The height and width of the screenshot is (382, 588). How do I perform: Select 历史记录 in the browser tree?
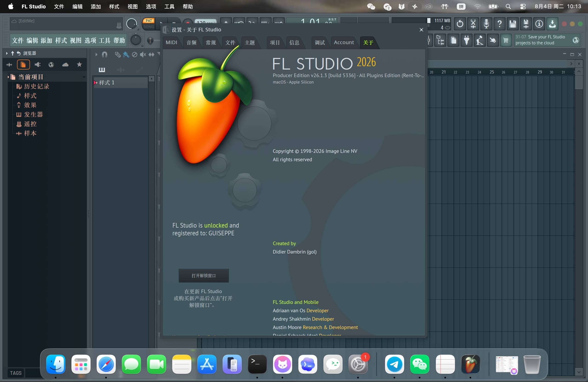pyautogui.click(x=37, y=86)
